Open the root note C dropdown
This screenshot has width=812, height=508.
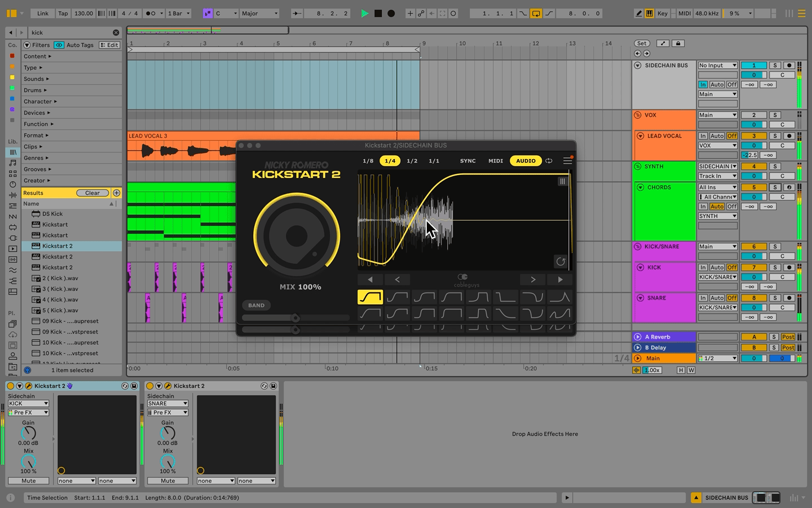[x=226, y=13]
